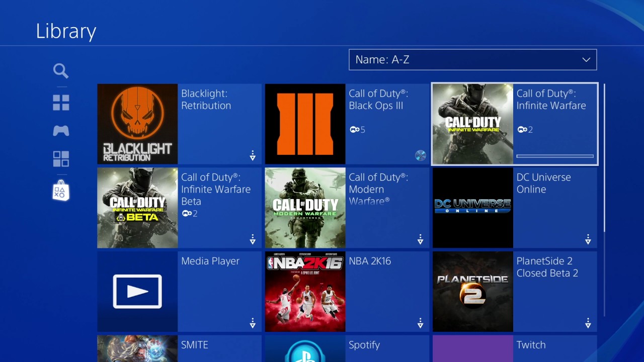The height and width of the screenshot is (362, 644).
Task: Click the disc icon on Black Ops III
Action: (420, 155)
